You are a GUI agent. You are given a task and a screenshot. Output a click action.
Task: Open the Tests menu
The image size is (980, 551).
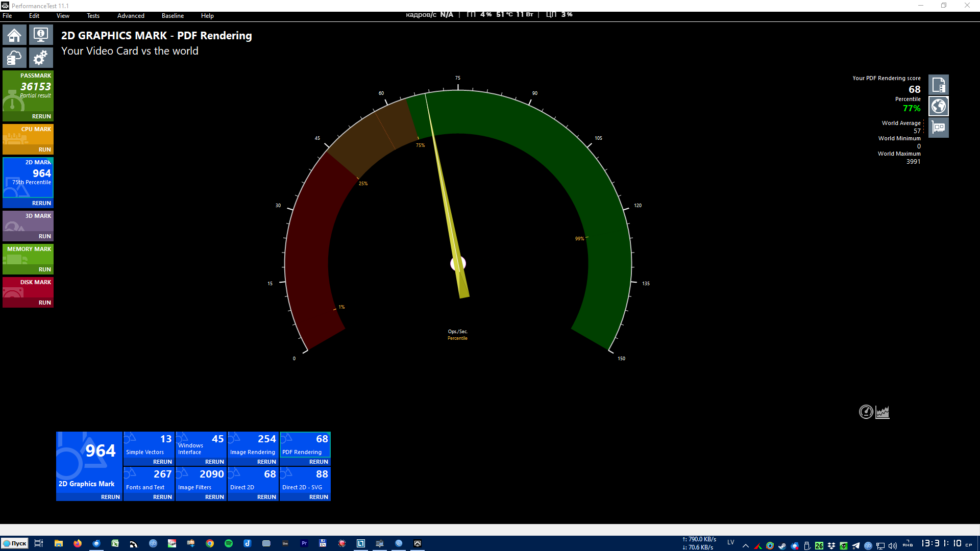click(x=93, y=16)
